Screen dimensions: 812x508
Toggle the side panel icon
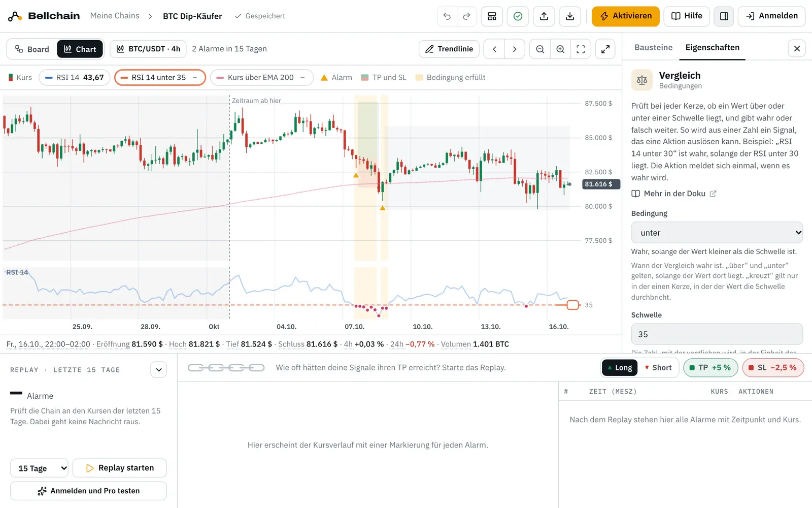click(724, 16)
